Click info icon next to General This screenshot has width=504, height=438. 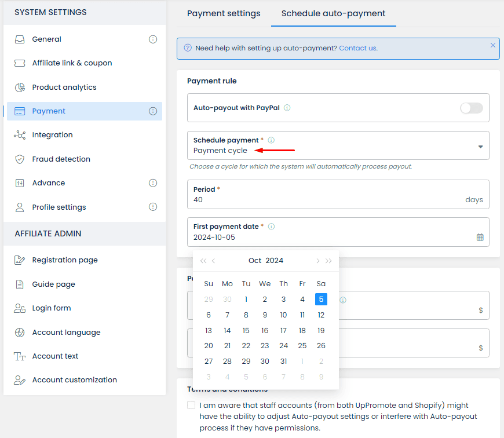(x=153, y=39)
